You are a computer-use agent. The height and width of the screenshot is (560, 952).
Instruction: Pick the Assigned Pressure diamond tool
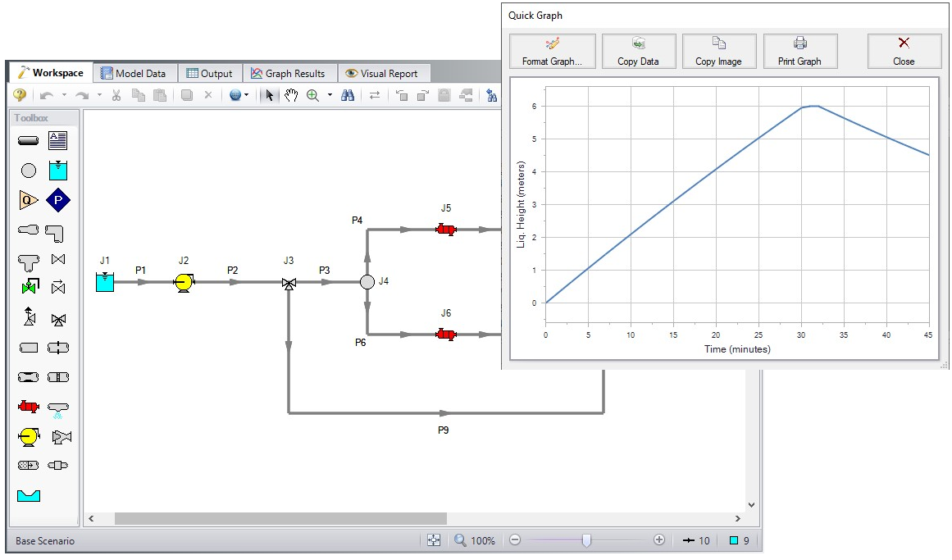(x=57, y=200)
